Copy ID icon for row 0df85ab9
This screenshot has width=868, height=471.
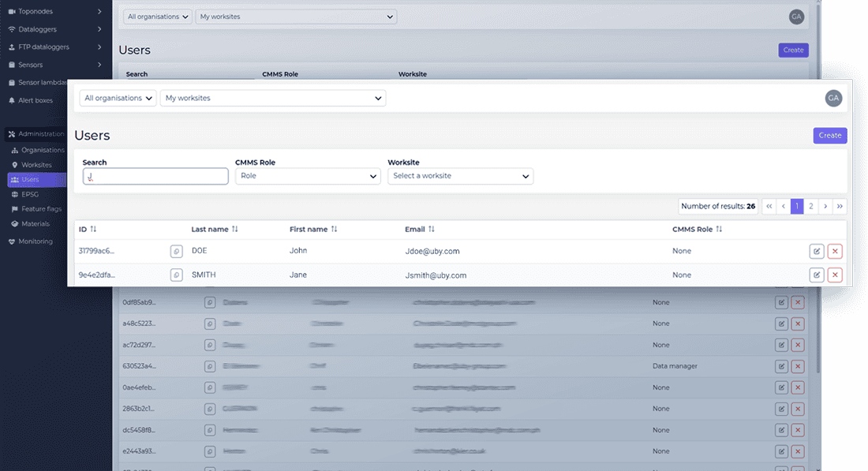click(x=210, y=303)
